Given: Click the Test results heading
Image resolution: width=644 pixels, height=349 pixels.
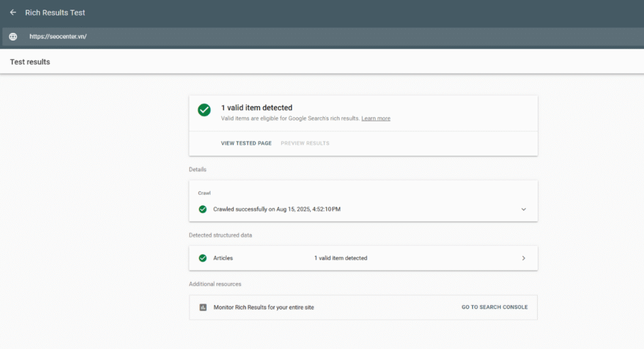Looking at the screenshot, I should point(30,62).
